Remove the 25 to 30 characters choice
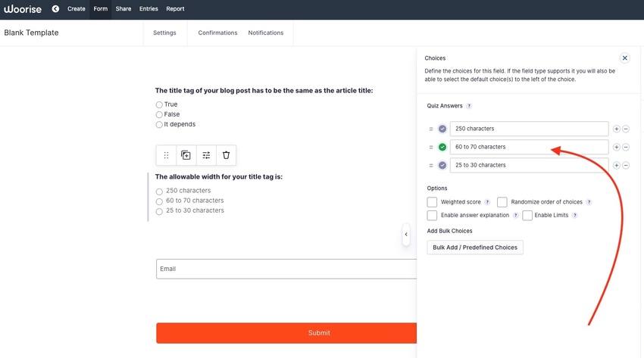The image size is (644, 358). click(626, 165)
